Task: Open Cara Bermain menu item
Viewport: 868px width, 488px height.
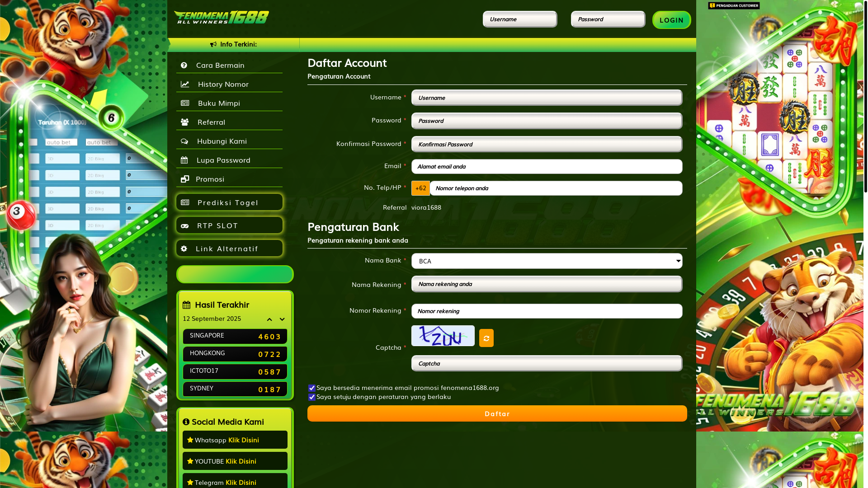Action: (x=229, y=65)
